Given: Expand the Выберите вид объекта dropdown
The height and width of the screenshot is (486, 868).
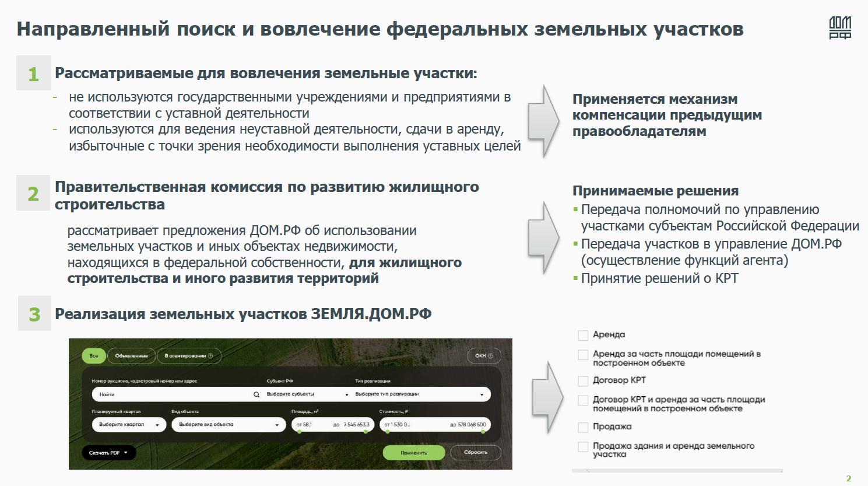Looking at the screenshot, I should pyautogui.click(x=229, y=425).
